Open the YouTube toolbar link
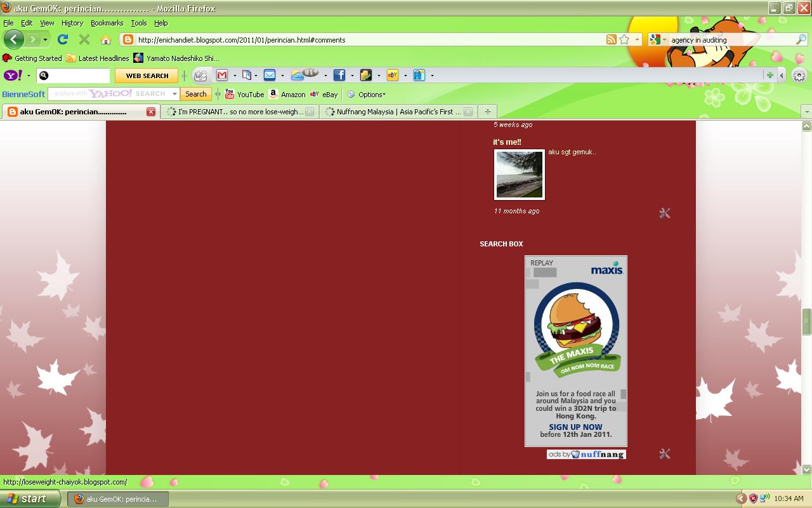The height and width of the screenshot is (508, 812). 245,95
